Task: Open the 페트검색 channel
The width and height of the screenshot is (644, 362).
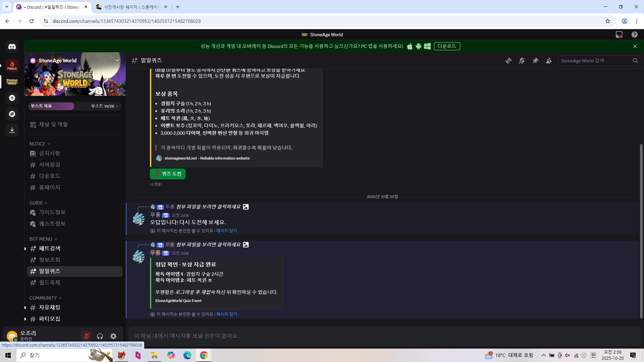Action: click(x=50, y=248)
